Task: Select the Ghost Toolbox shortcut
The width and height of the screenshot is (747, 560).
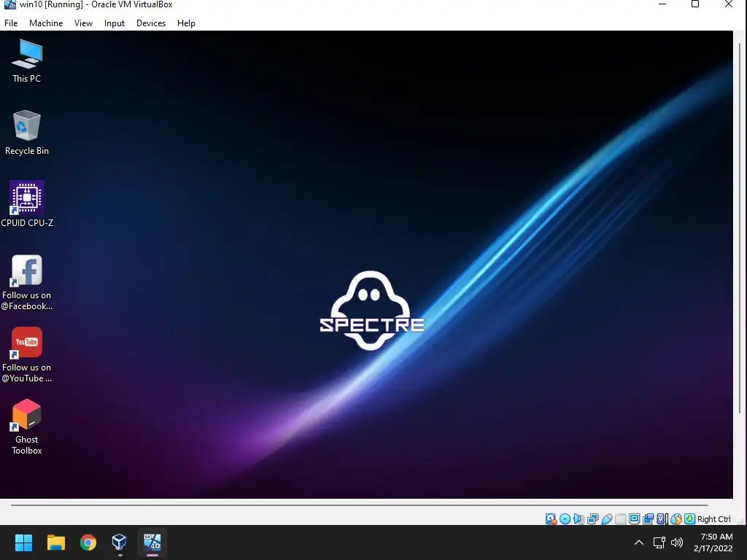Action: tap(27, 427)
